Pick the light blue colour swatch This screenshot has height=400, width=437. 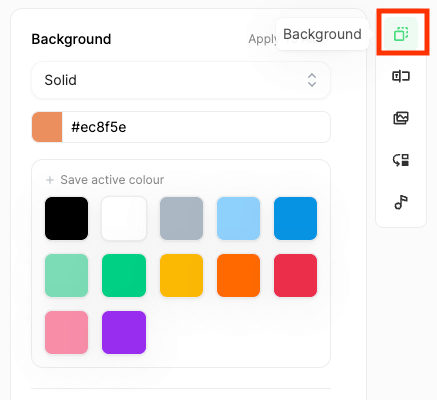click(x=238, y=218)
